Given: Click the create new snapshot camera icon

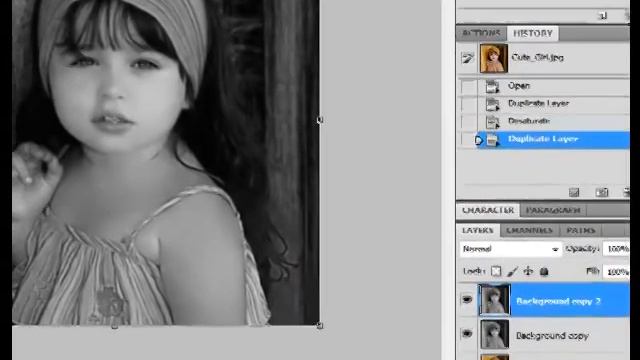Looking at the screenshot, I should (x=602, y=192).
